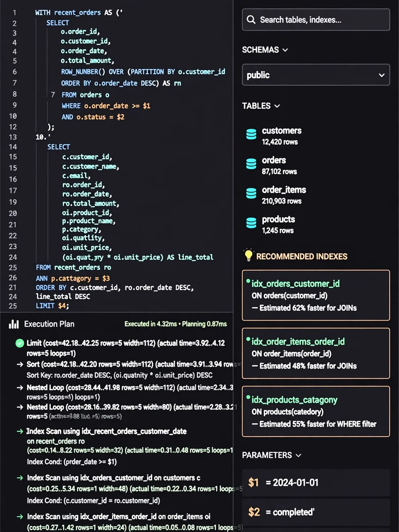Click the Search tables, indexes field
This screenshot has height=532, width=399.
coord(316,20)
